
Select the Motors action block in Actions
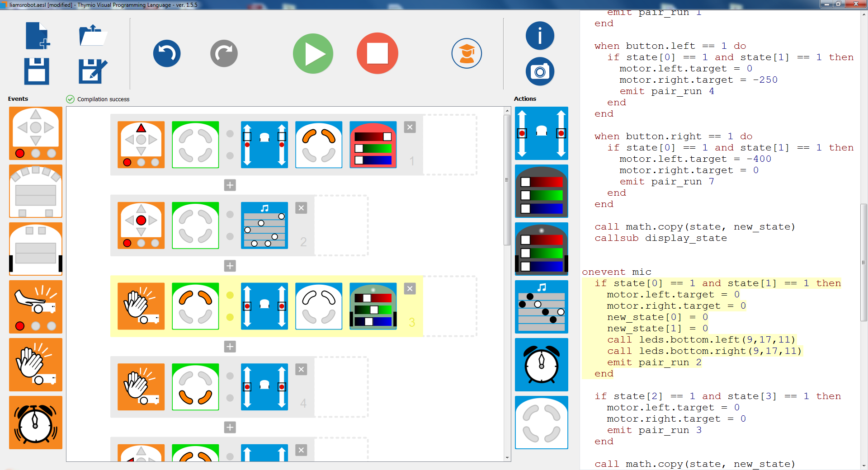click(x=542, y=133)
